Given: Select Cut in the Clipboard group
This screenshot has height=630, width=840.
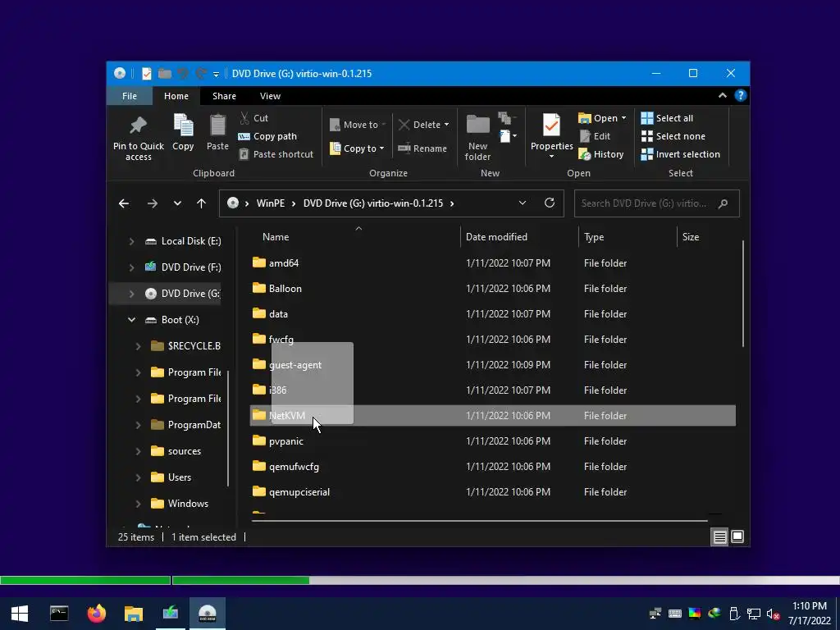Looking at the screenshot, I should (254, 118).
